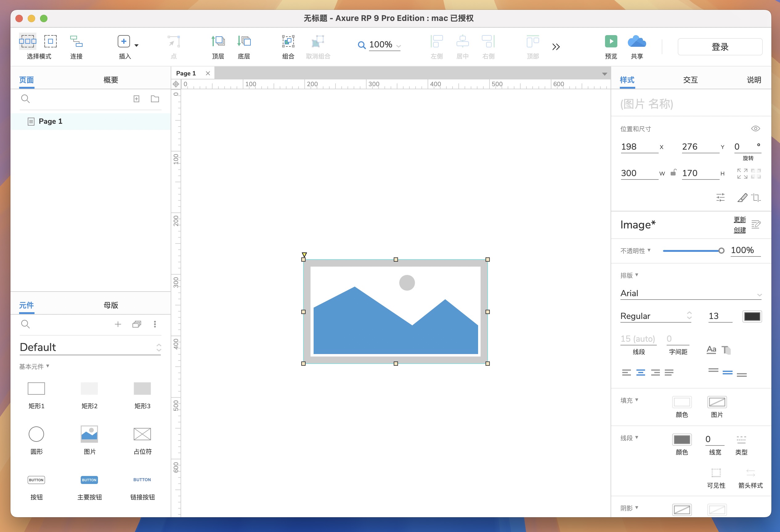
Task: Open the Regular font style stepper
Action: pyautogui.click(x=689, y=315)
